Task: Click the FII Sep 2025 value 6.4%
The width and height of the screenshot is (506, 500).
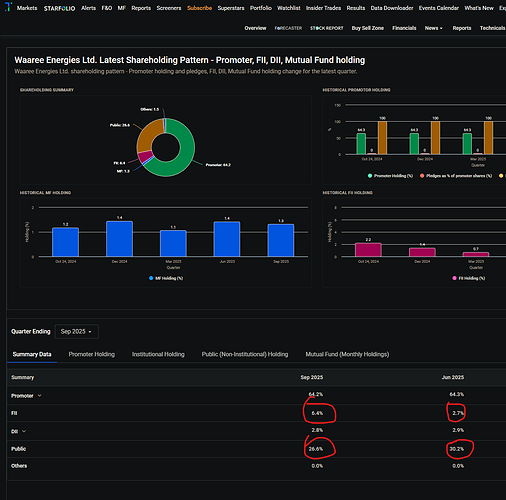Action: [317, 413]
